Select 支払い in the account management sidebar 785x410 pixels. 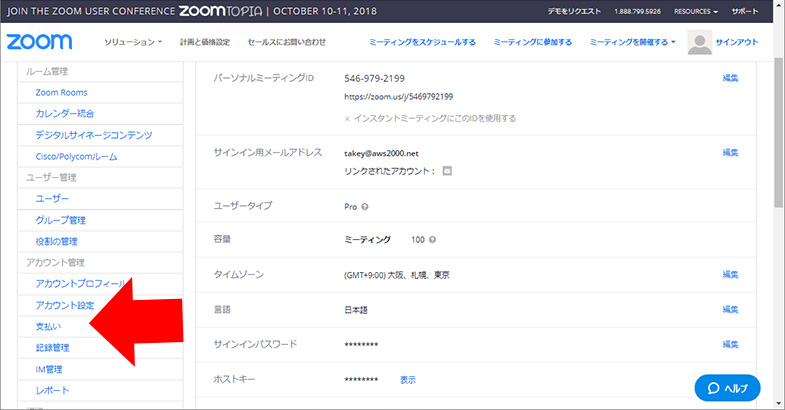coord(50,327)
